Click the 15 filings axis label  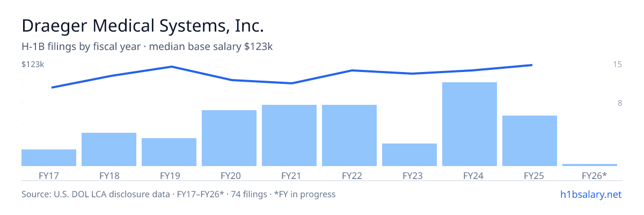pos(617,64)
